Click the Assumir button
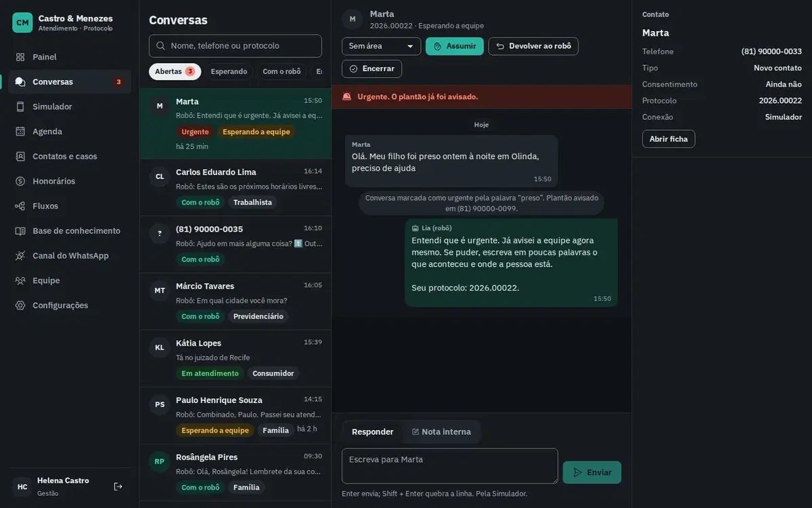 click(x=455, y=46)
